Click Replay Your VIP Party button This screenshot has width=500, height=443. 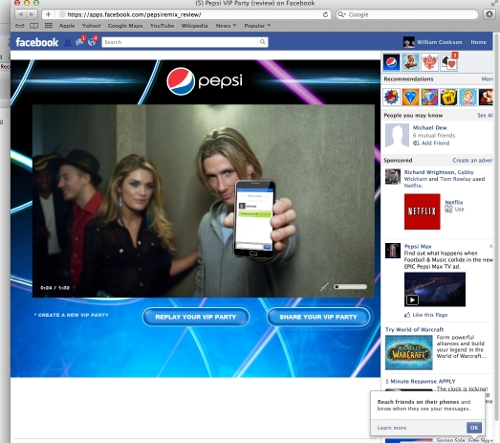click(196, 317)
